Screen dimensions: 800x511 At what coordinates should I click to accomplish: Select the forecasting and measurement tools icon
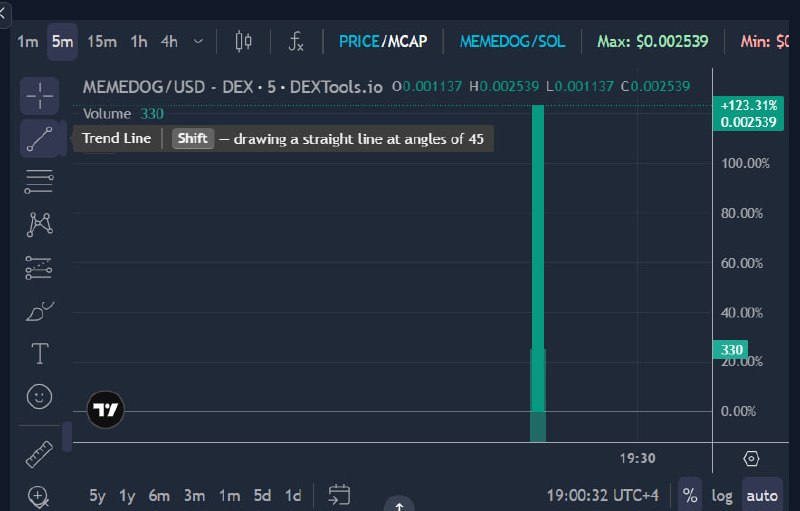[x=39, y=268]
